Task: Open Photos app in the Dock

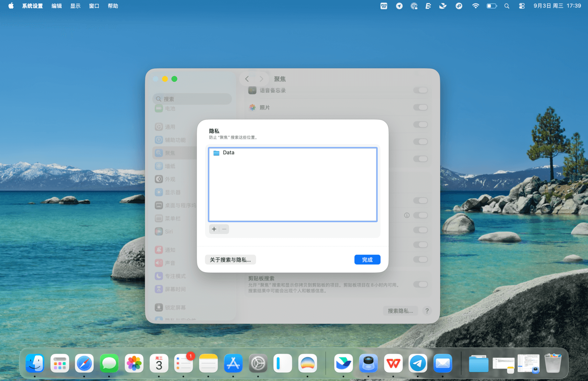Action: click(134, 364)
